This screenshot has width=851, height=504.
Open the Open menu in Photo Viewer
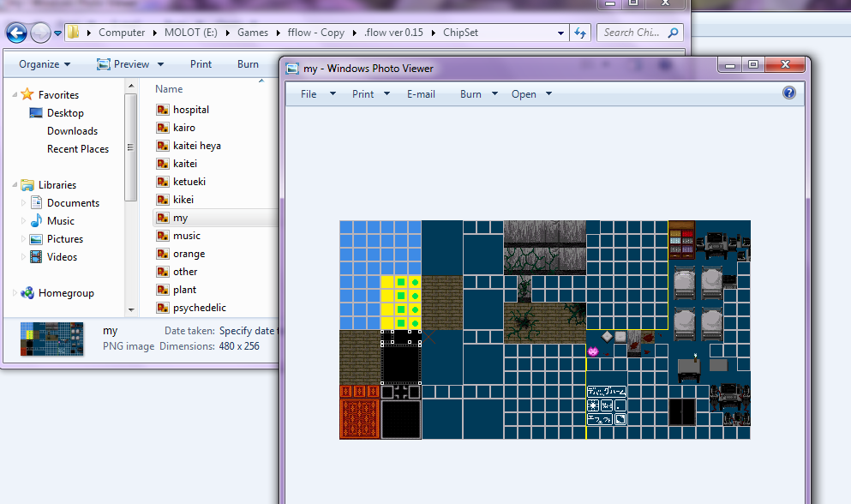531,94
